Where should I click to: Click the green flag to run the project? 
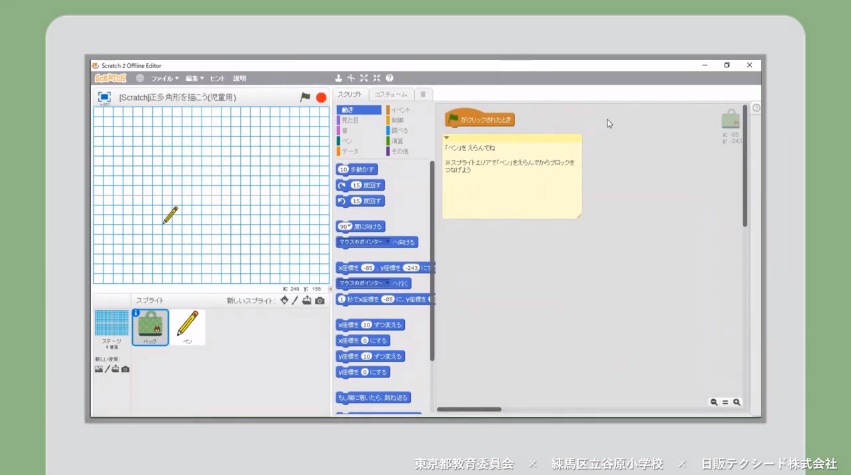click(x=305, y=97)
